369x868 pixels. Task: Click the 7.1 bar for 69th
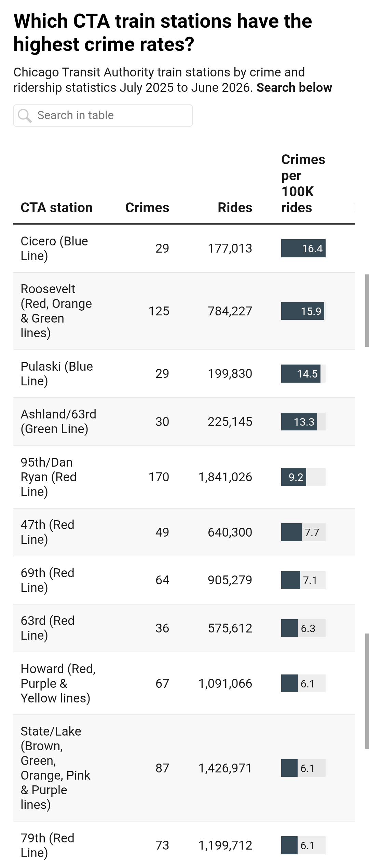[303, 580]
